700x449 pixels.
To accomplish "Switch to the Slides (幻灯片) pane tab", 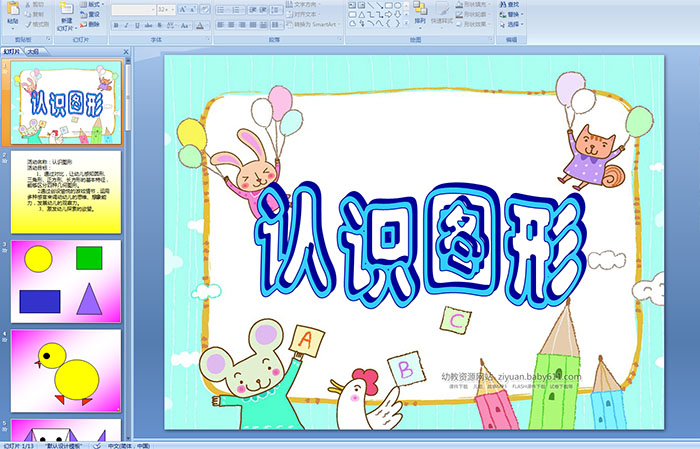I will click(x=11, y=52).
